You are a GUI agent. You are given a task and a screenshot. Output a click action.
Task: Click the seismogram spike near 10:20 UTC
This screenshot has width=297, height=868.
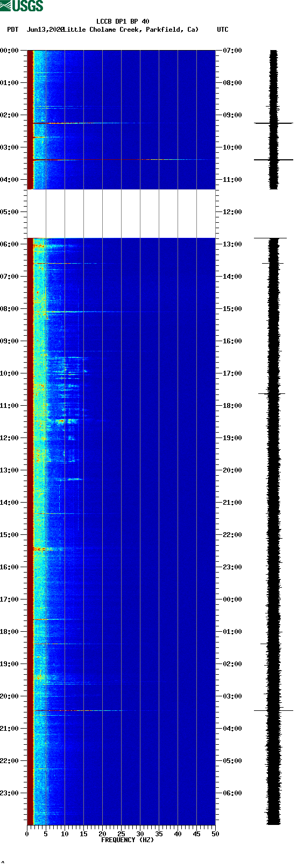point(274,160)
